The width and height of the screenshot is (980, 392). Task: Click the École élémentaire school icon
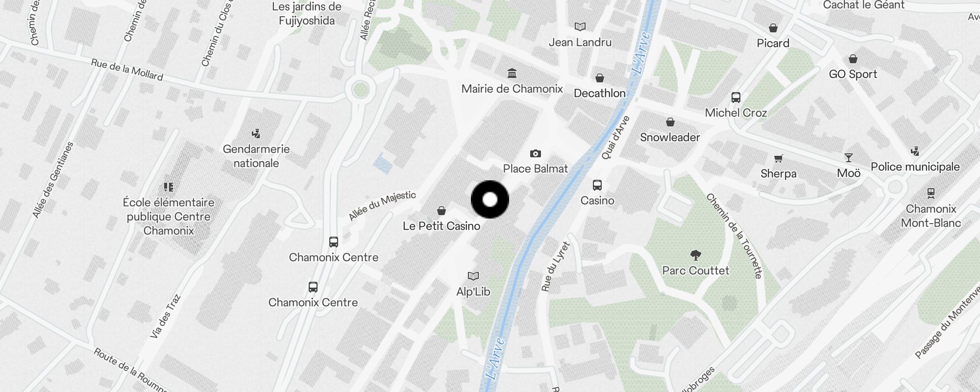[169, 187]
